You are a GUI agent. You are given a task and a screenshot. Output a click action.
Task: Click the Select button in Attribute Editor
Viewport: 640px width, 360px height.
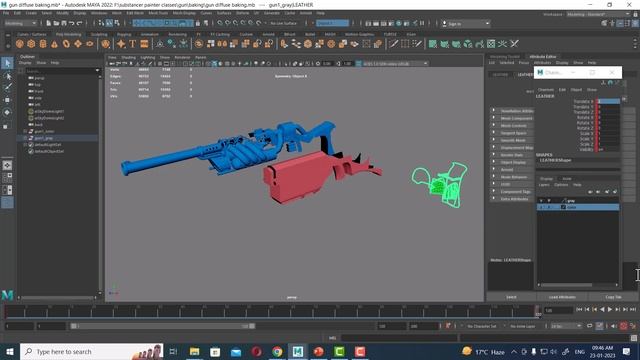[511, 297]
